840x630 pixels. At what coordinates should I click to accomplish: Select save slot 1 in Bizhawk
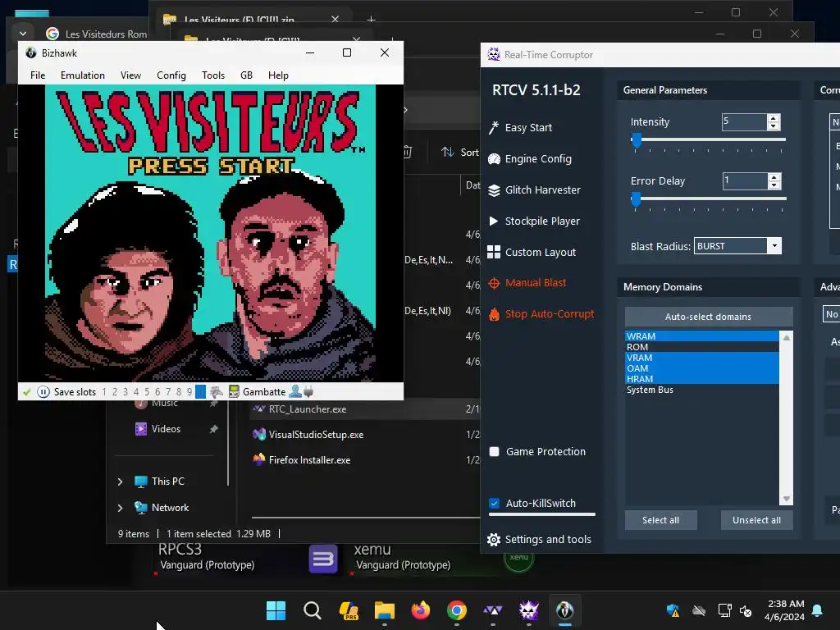tap(104, 391)
